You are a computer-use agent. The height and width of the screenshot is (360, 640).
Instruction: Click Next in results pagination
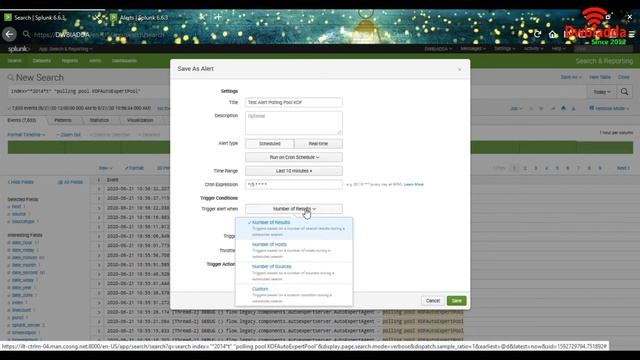pos(623,168)
